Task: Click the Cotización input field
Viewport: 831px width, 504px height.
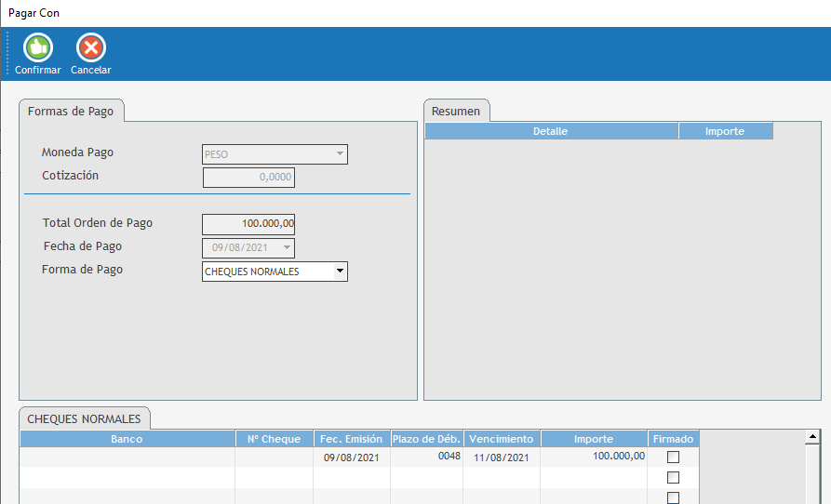Action: (248, 178)
